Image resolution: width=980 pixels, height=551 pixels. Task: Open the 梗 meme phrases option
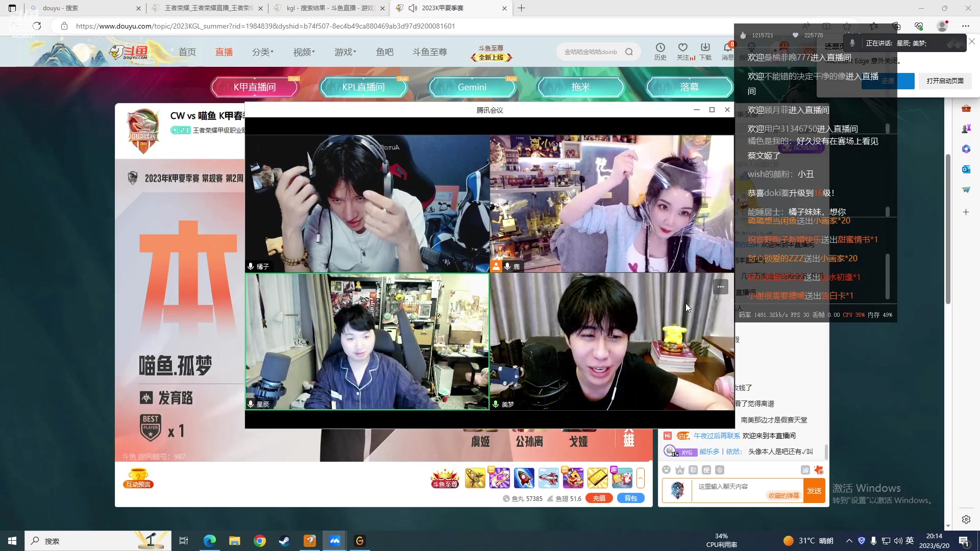[706, 470]
